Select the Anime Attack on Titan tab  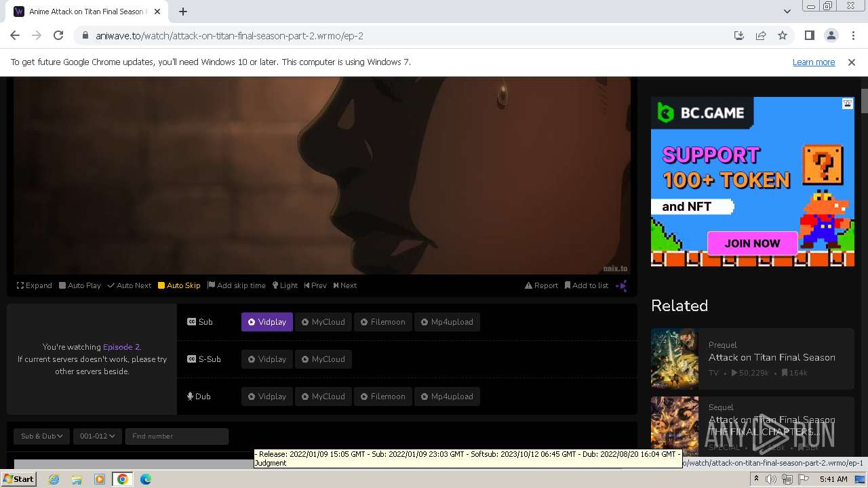click(88, 12)
